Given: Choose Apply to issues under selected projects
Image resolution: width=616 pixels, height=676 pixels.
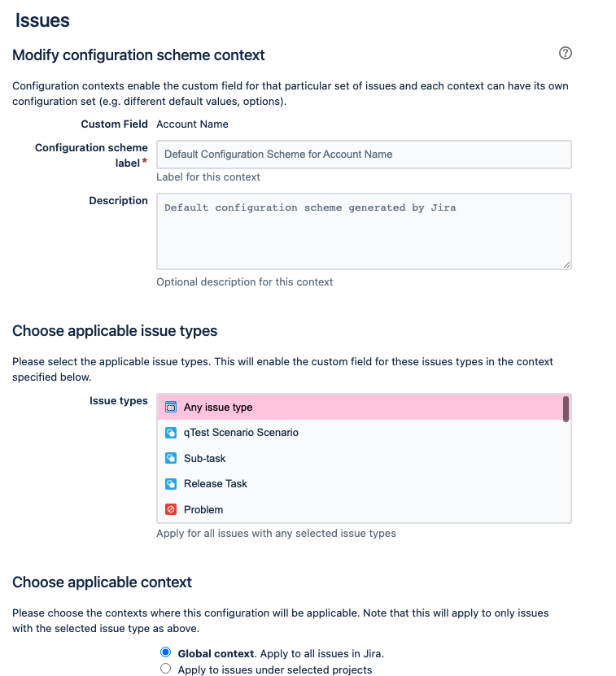Looking at the screenshot, I should click(x=165, y=669).
